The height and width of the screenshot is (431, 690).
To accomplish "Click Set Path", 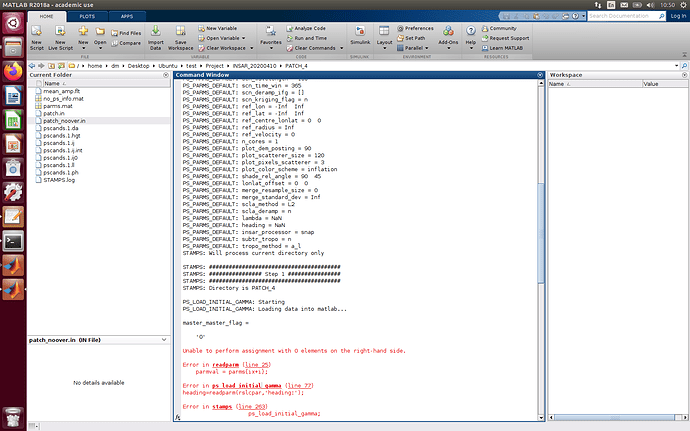I will click(411, 38).
